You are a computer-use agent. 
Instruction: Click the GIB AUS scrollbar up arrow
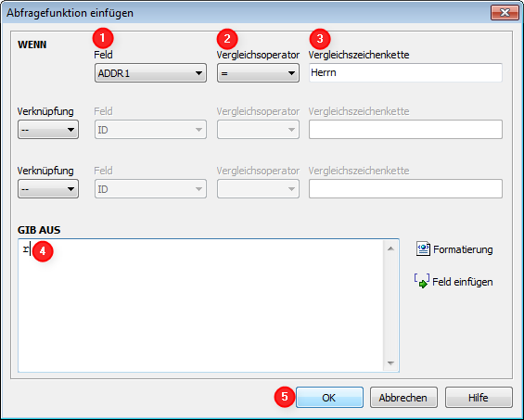(x=390, y=248)
